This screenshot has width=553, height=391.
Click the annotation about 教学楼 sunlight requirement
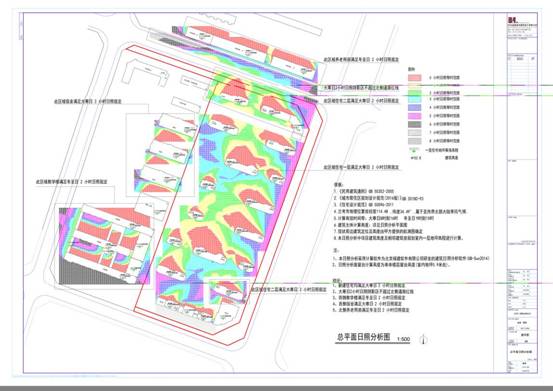point(72,182)
